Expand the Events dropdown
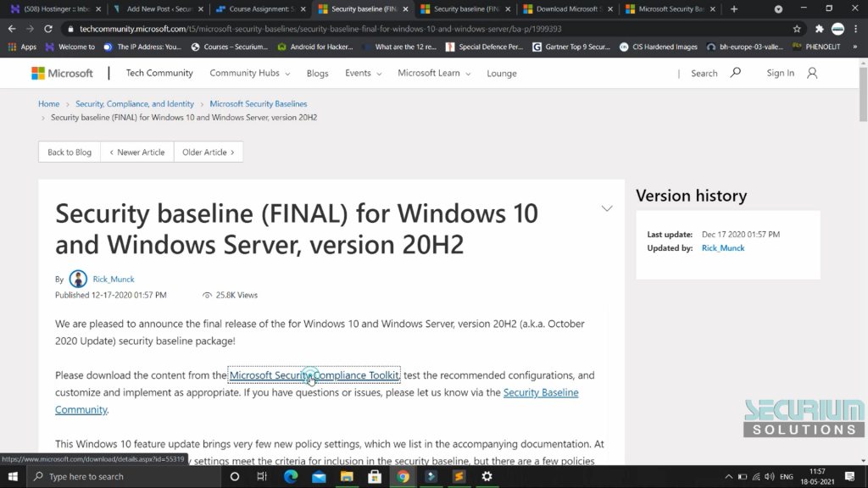 [363, 73]
